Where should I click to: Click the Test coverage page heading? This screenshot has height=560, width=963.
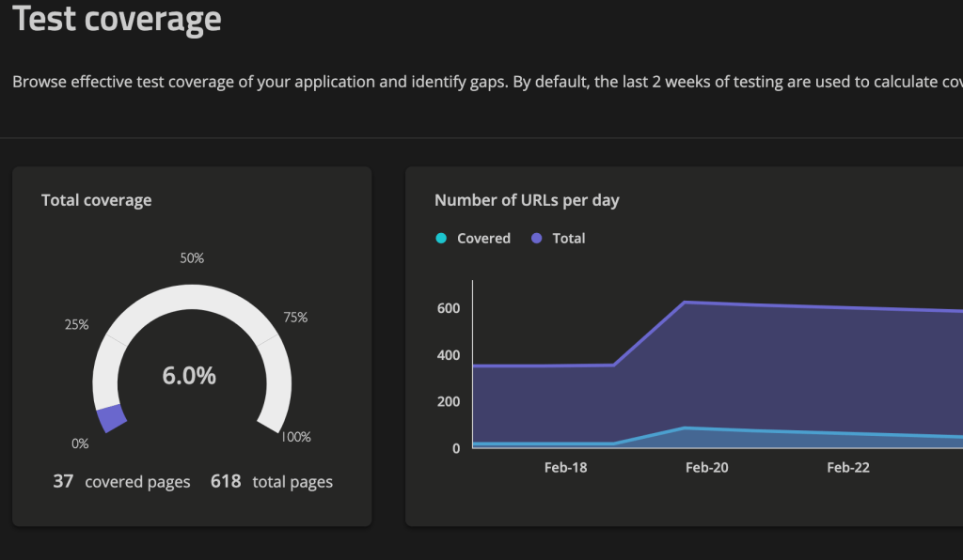pos(118,19)
